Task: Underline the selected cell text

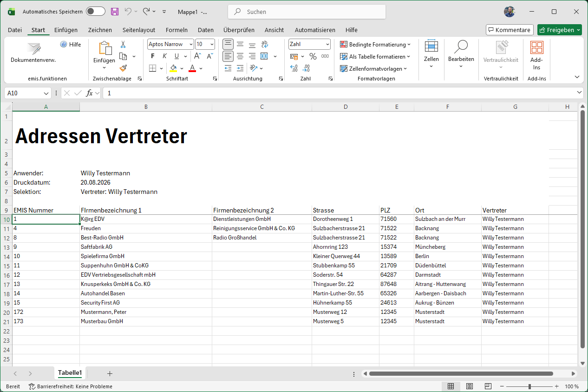Action: click(x=176, y=56)
